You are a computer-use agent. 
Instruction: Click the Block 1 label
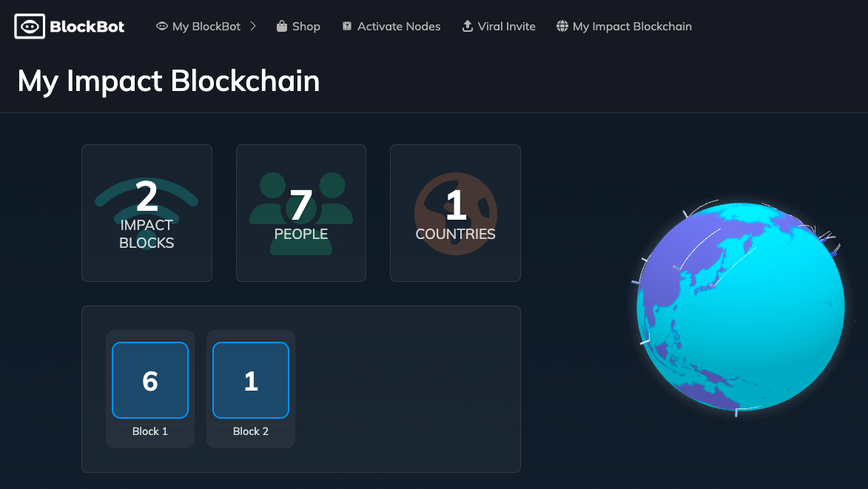pyautogui.click(x=150, y=431)
